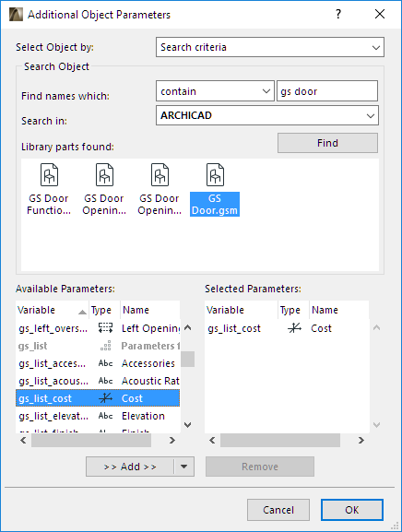Select the GS Door.gsm library part icon
The width and height of the screenshot is (402, 532).
(x=215, y=175)
